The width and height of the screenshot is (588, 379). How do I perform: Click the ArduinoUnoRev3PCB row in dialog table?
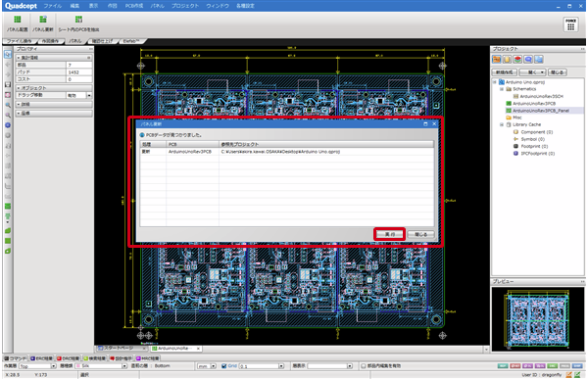(x=287, y=152)
